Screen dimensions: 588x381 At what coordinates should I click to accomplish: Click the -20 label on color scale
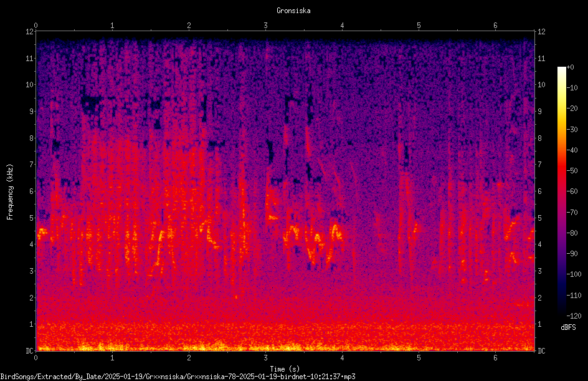click(572, 108)
